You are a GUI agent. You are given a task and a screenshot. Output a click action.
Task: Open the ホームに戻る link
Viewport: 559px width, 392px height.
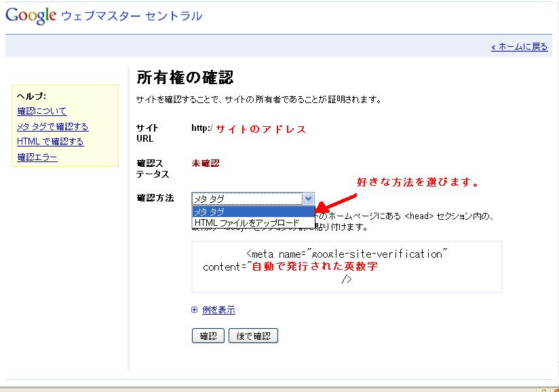point(519,47)
